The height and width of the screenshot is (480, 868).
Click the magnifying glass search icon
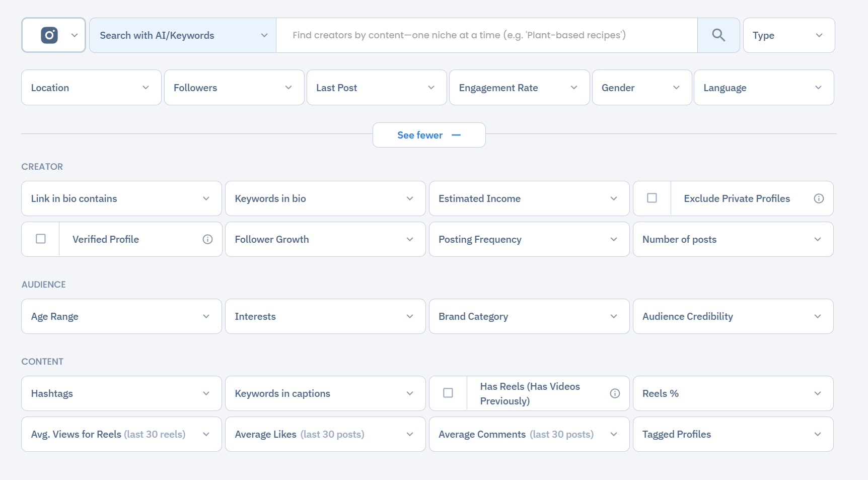pos(718,35)
